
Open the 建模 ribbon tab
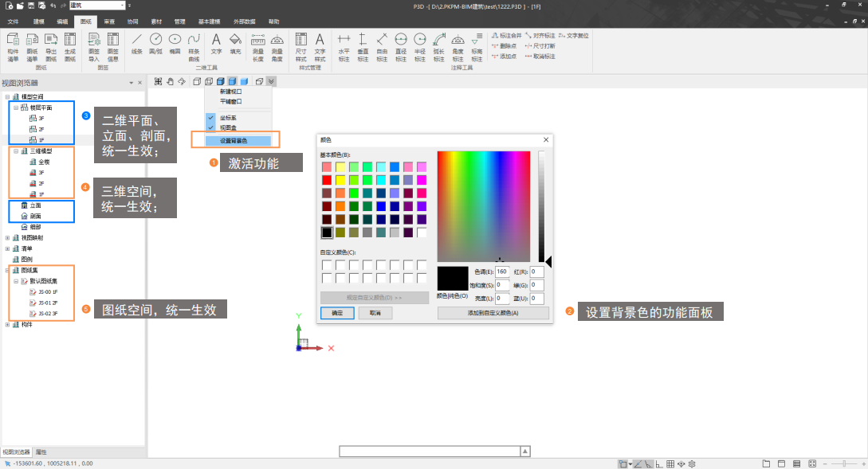[39, 21]
